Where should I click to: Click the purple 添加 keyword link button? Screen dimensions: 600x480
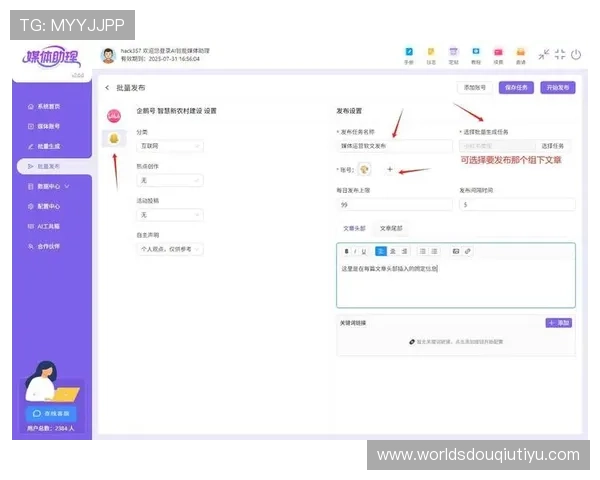[559, 323]
